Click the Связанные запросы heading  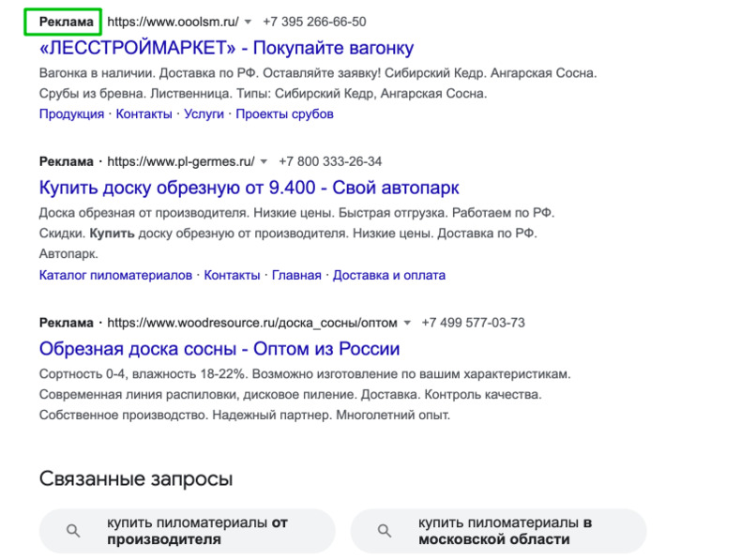[136, 479]
